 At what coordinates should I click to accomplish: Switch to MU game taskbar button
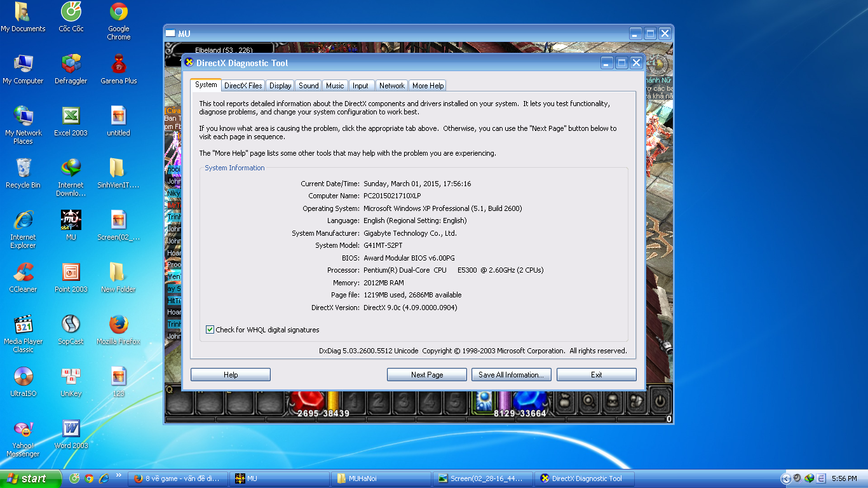(280, 478)
